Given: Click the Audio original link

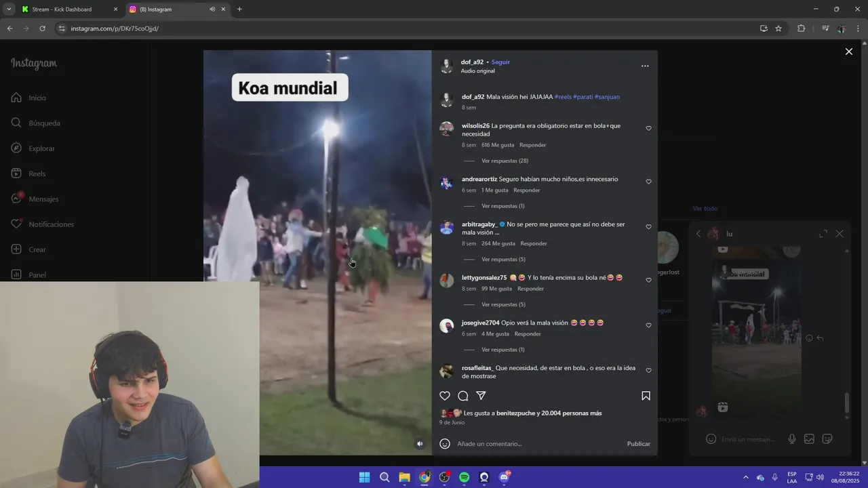Looking at the screenshot, I should pyautogui.click(x=477, y=70).
